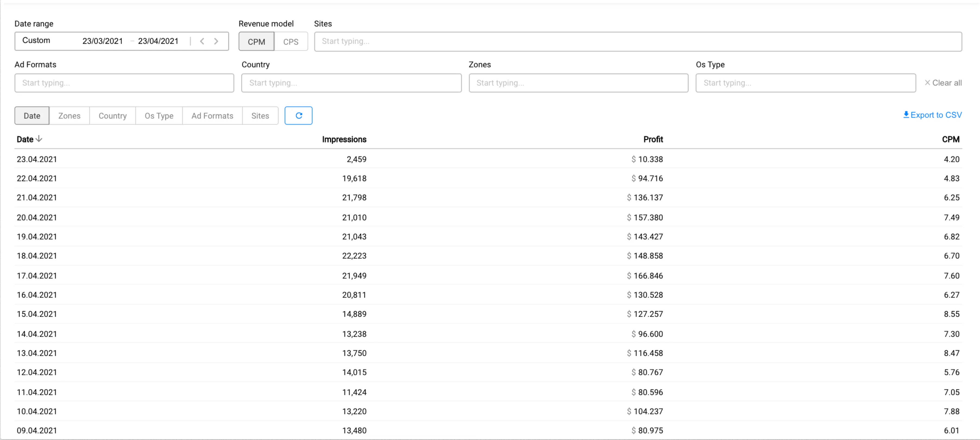Click profit value $ 104.237
The height and width of the screenshot is (440, 980).
coord(645,411)
